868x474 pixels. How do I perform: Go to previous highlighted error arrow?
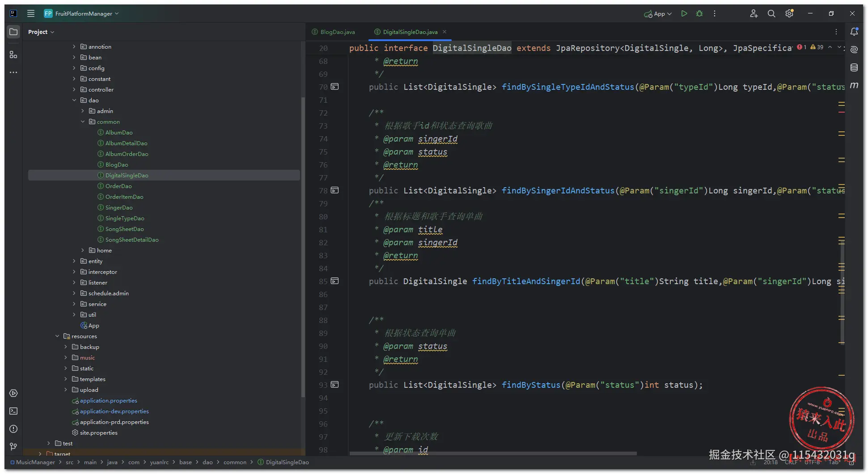tap(830, 47)
